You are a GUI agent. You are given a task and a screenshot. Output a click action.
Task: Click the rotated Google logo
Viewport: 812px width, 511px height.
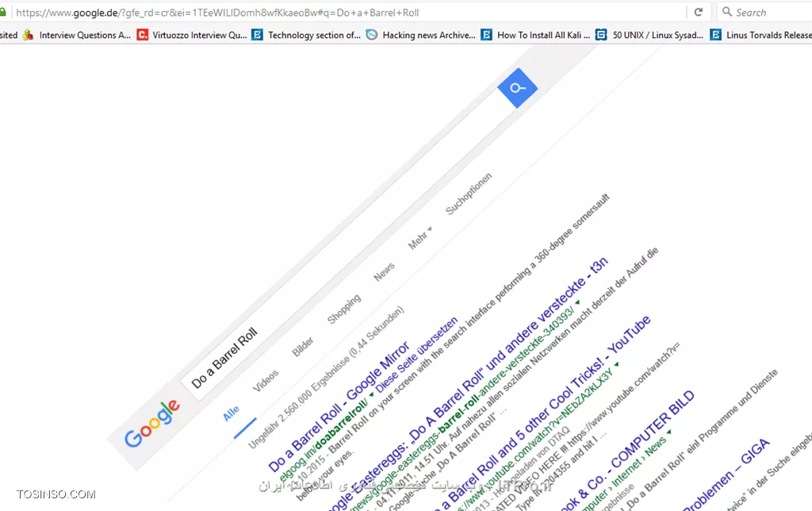click(x=152, y=423)
